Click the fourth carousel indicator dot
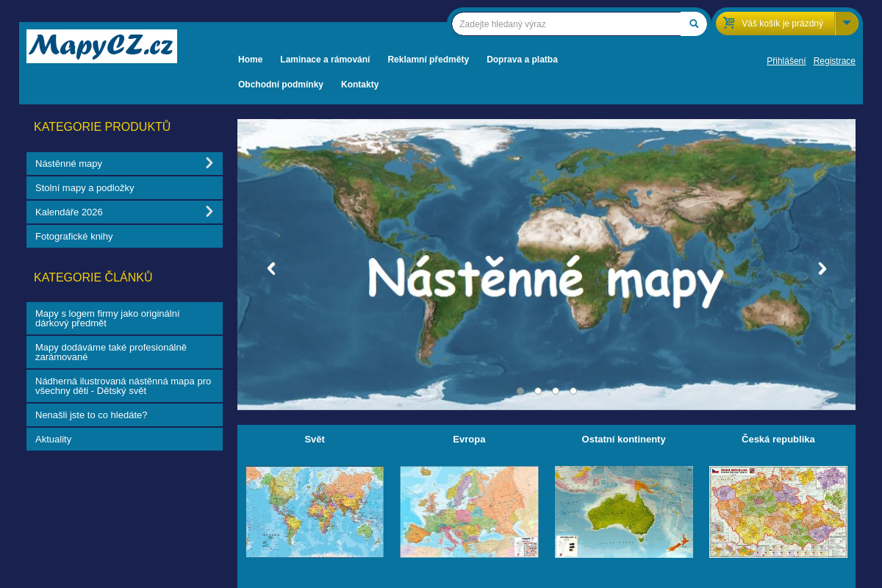882x588 pixels. [x=573, y=391]
